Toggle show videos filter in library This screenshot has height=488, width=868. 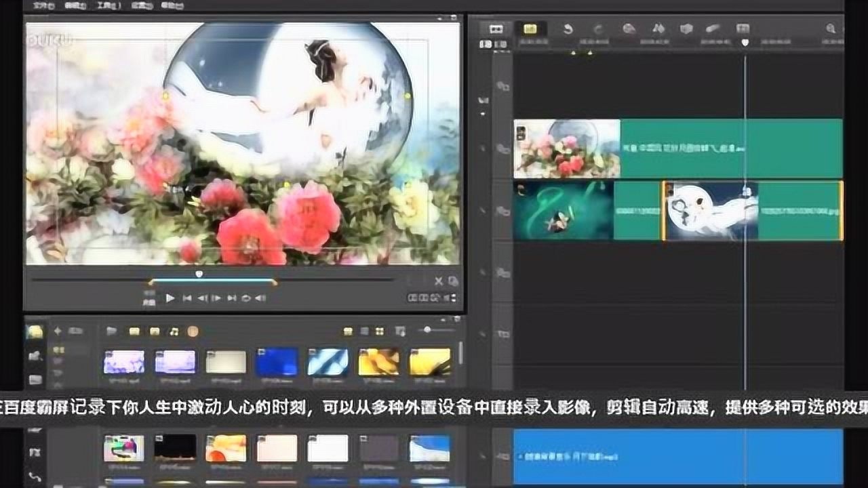[x=134, y=331]
